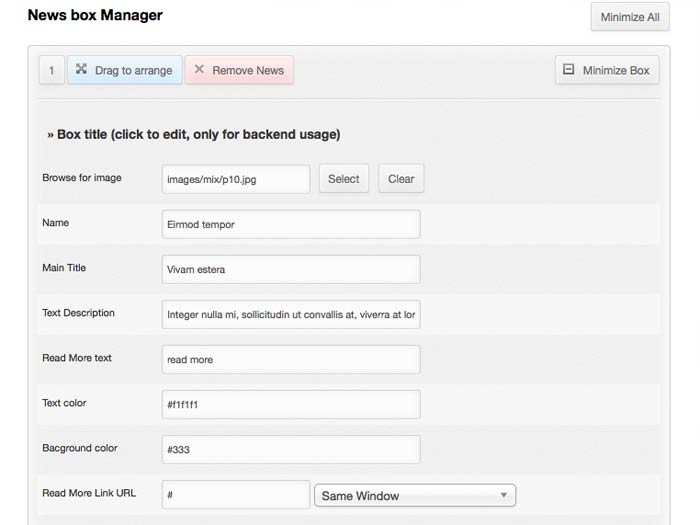Click the dropdown arrow for link target

[503, 495]
